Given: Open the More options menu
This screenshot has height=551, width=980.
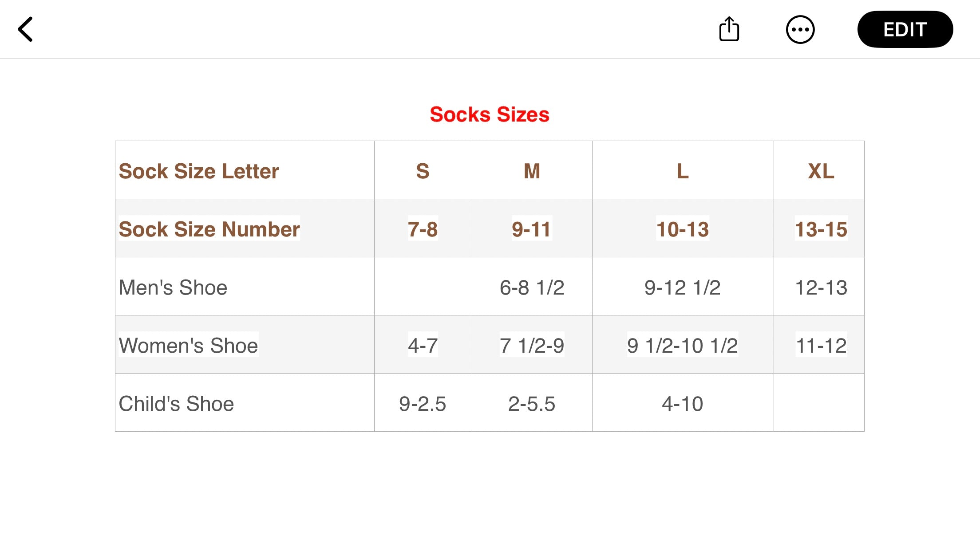Looking at the screenshot, I should pos(801,29).
